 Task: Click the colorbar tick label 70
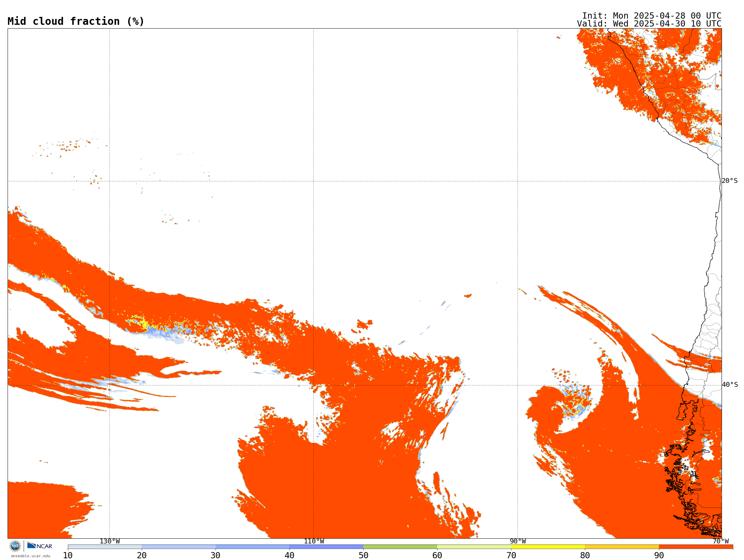click(x=511, y=556)
